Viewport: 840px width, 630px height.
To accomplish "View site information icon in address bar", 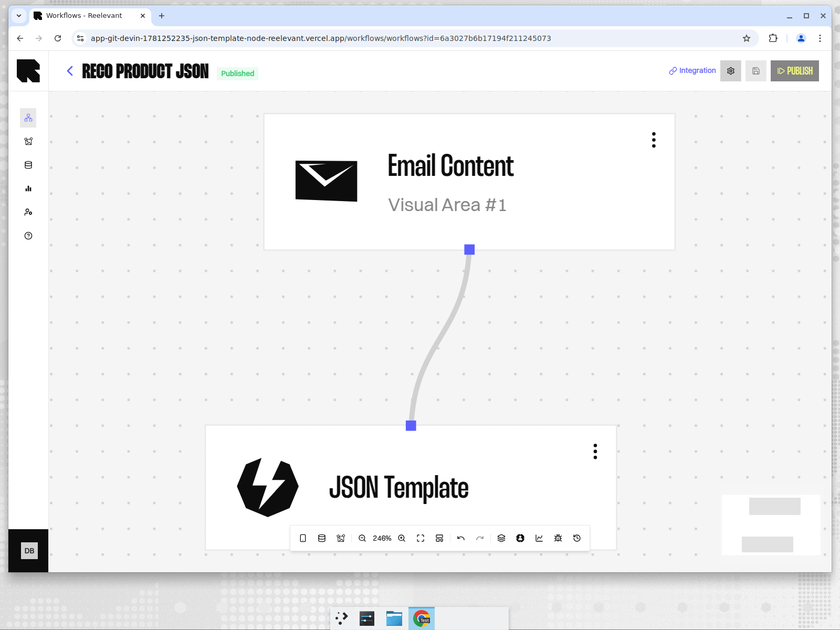I will point(80,38).
